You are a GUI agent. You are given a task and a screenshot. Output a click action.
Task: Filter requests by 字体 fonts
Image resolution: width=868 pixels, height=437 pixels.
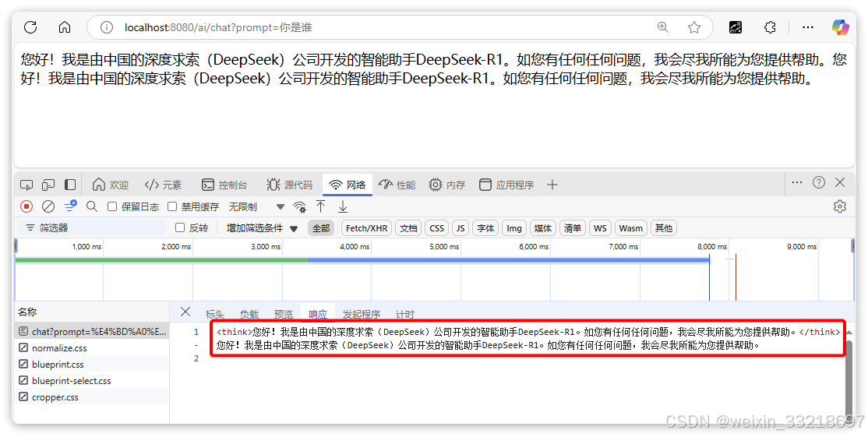[x=485, y=228]
